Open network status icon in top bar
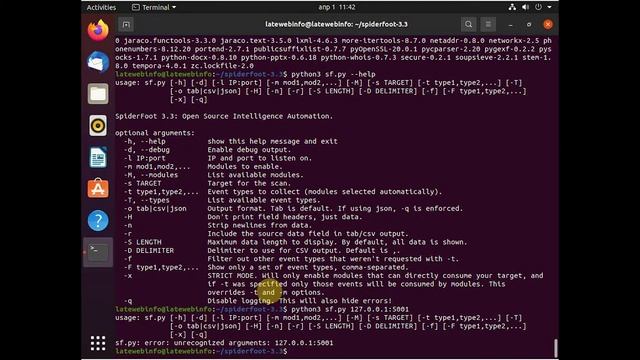 (512, 7)
